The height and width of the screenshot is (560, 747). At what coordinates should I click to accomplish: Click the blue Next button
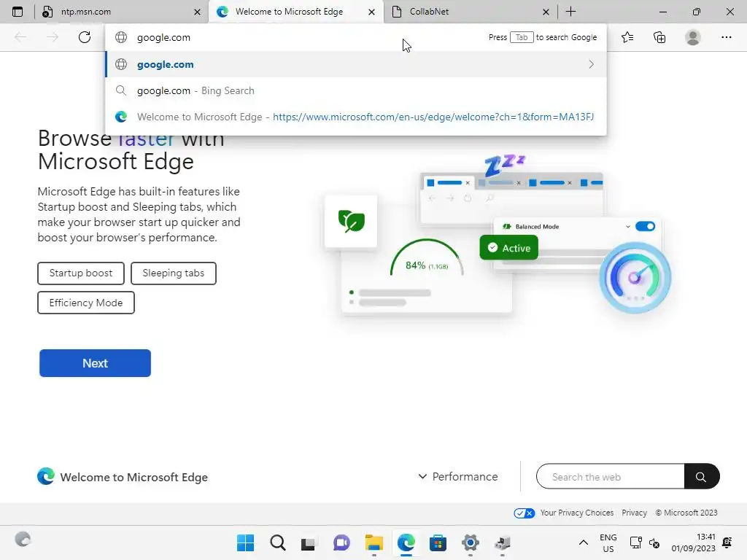coord(96,363)
